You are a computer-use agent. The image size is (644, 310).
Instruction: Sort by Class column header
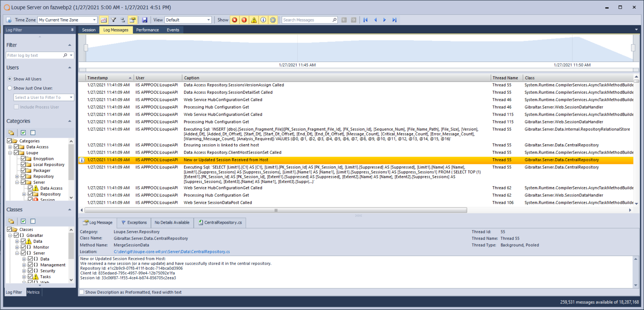tap(578, 78)
